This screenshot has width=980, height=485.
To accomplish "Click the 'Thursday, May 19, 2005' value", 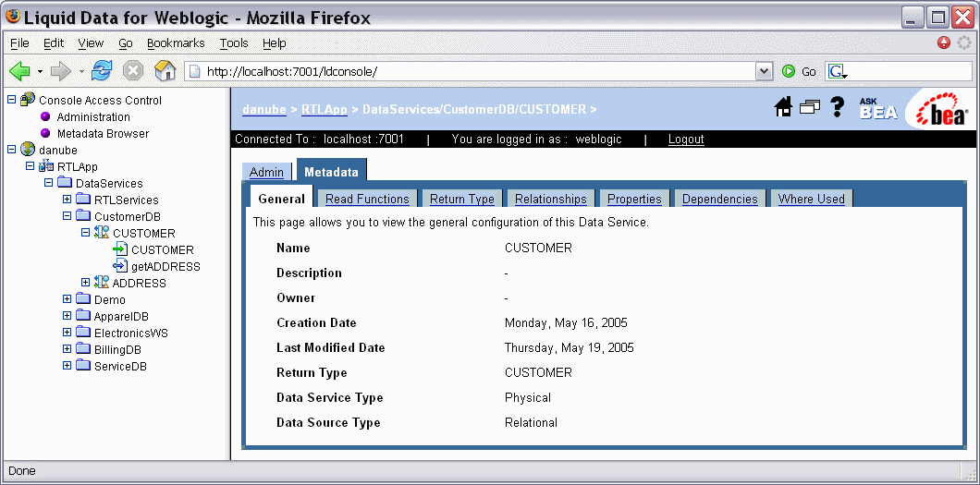I will click(x=570, y=347).
